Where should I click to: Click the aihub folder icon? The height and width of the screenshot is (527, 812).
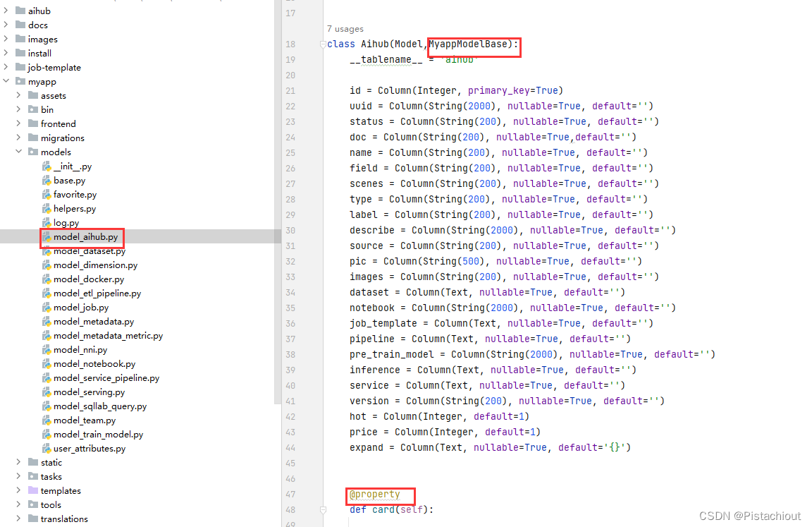click(20, 11)
